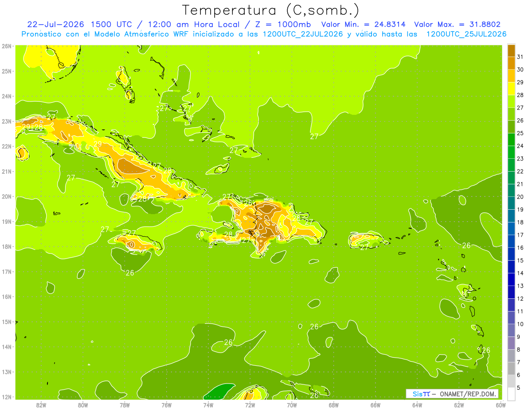Click the '24' label on the color scale
The image size is (532, 411).
520,146
